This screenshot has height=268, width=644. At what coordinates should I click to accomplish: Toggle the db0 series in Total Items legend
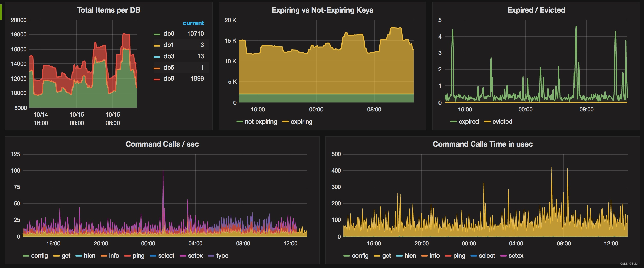coord(169,33)
